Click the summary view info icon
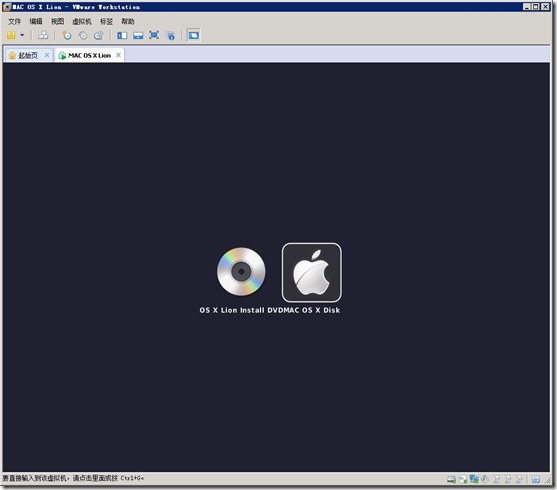The image size is (557, 490). [171, 36]
